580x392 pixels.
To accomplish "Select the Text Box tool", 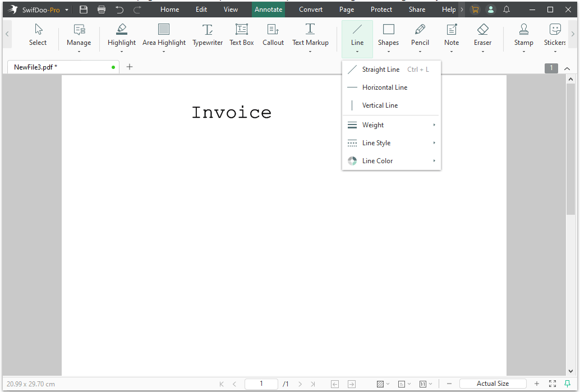I will coord(241,35).
